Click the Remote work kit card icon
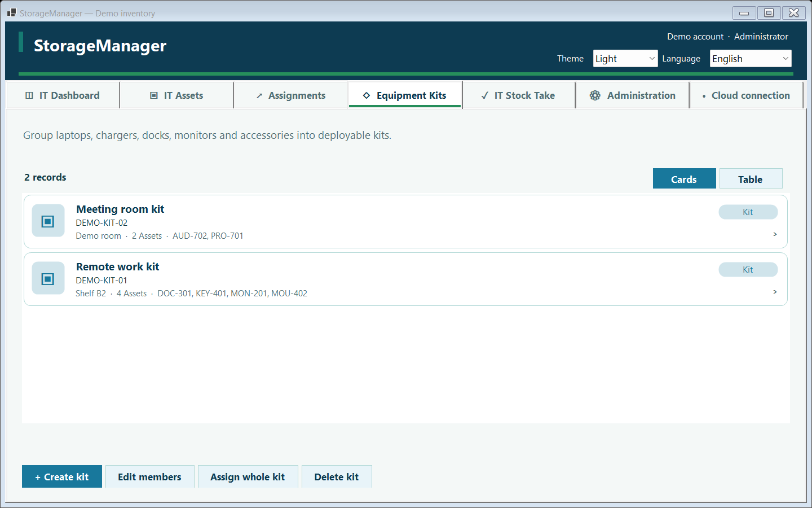812x508 pixels. pos(48,278)
